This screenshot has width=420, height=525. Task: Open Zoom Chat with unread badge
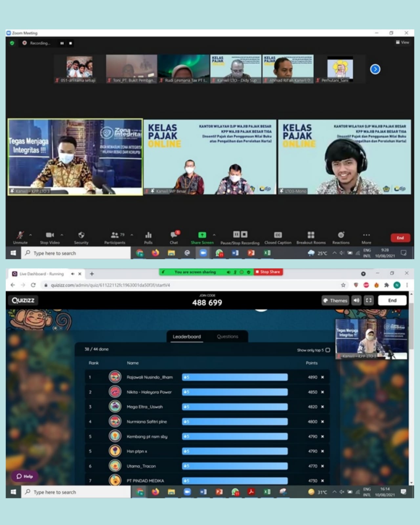tap(174, 235)
